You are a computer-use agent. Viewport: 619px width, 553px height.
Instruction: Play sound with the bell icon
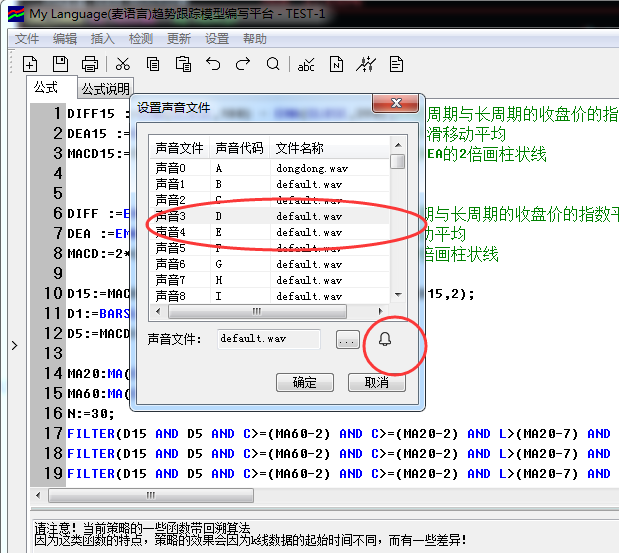pos(385,339)
